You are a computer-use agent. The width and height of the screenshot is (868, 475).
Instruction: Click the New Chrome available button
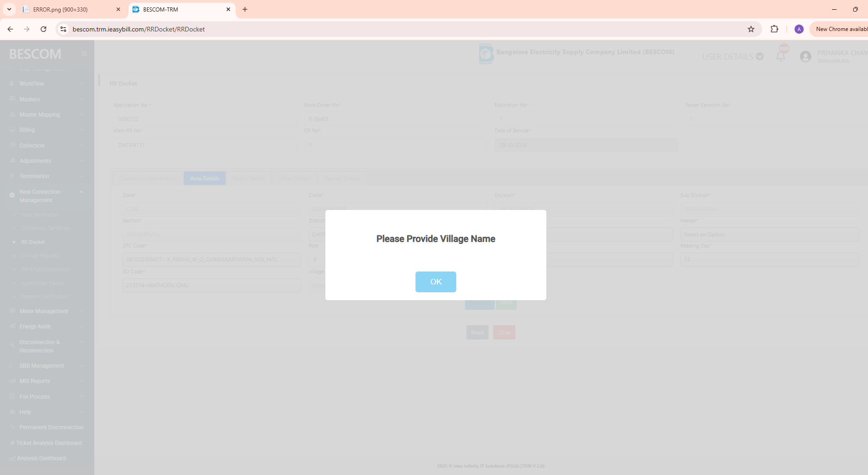pos(841,29)
